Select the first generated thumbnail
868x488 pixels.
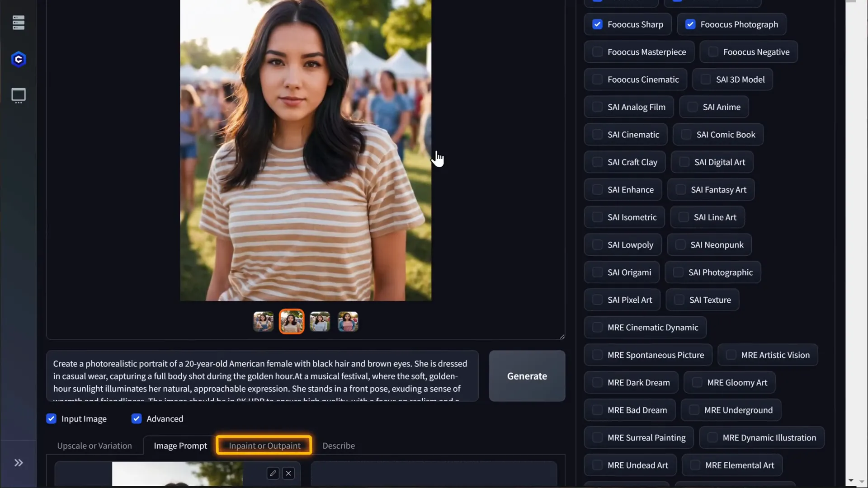point(264,322)
